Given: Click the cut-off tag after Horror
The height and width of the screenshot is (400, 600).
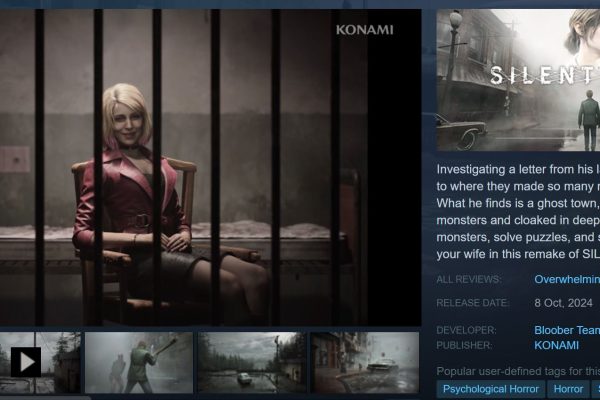Looking at the screenshot, I should tap(596, 389).
